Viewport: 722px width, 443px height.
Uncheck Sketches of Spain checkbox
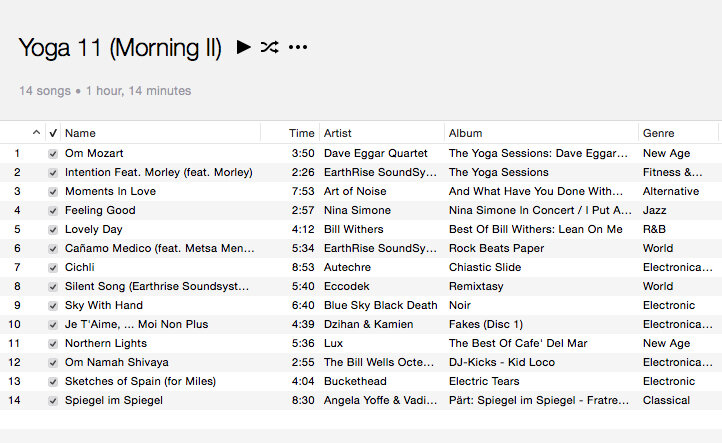(53, 382)
